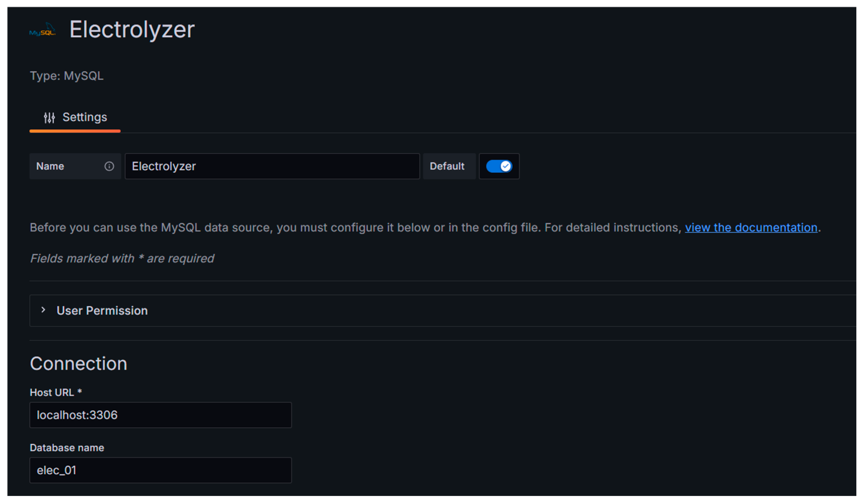Open the view the documentation link
The height and width of the screenshot is (504, 861).
pyautogui.click(x=751, y=227)
